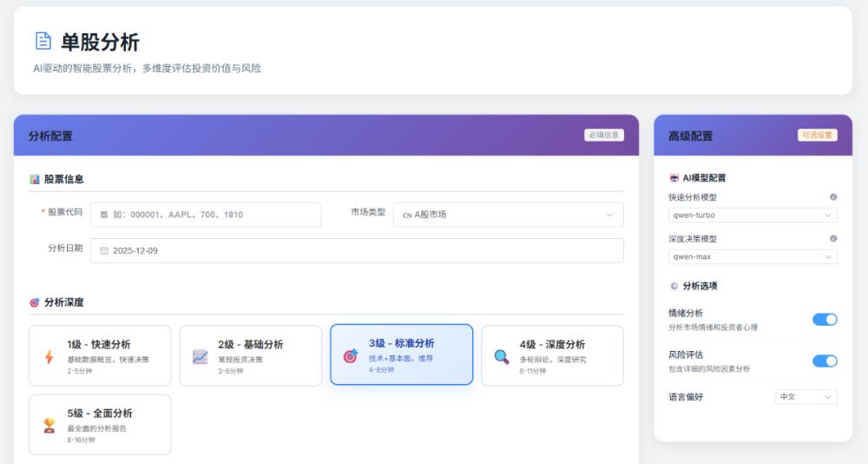Click the trophy icon on 5级 全面分析
Screen dimensions: 868x464
pos(49,426)
